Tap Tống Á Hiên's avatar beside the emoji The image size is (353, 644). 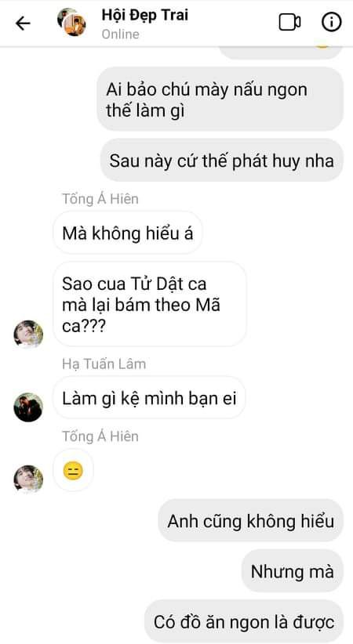[28, 479]
